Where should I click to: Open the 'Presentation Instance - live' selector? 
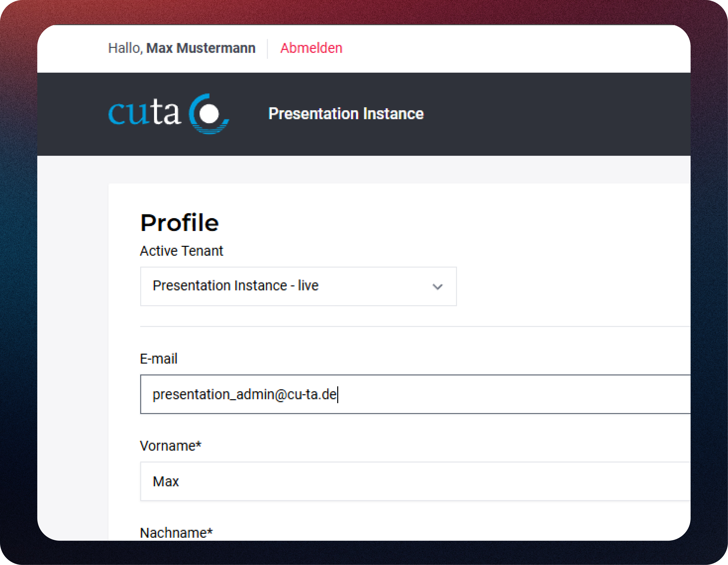coord(235,286)
